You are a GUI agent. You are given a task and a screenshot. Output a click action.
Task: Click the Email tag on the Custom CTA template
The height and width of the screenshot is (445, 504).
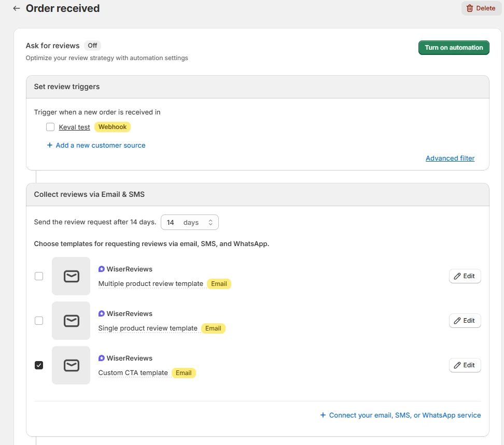[184, 372]
